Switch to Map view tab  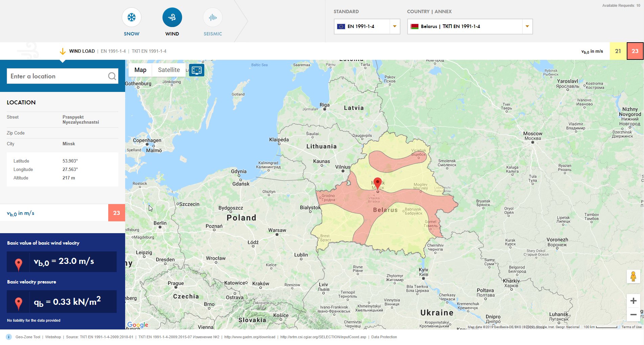coord(140,70)
